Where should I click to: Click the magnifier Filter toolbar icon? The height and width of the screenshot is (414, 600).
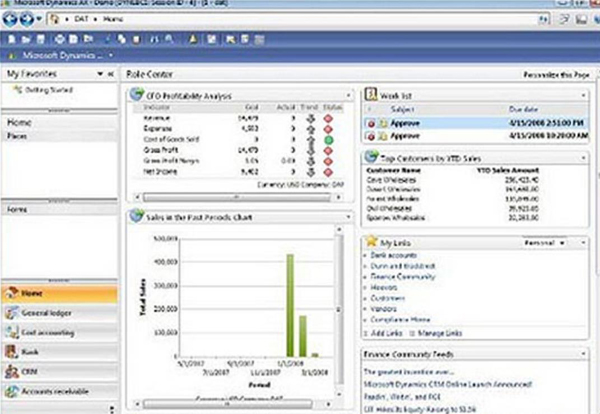[x=169, y=39]
